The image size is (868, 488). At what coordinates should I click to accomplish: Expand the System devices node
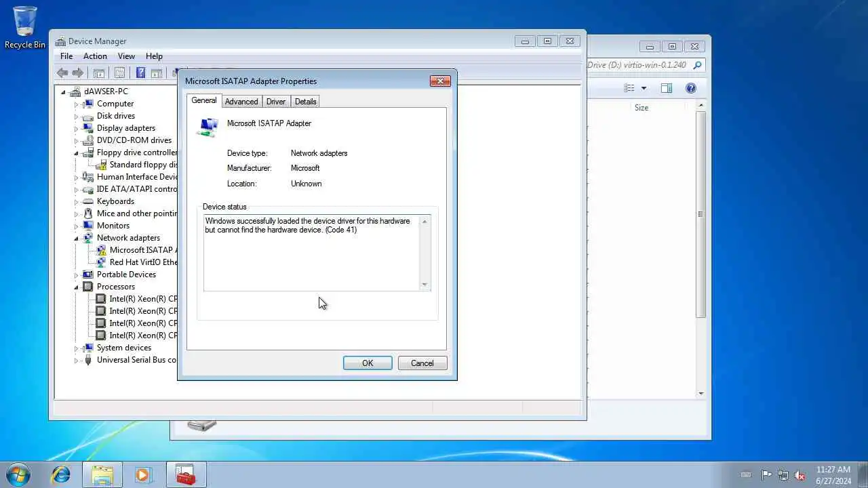point(76,348)
